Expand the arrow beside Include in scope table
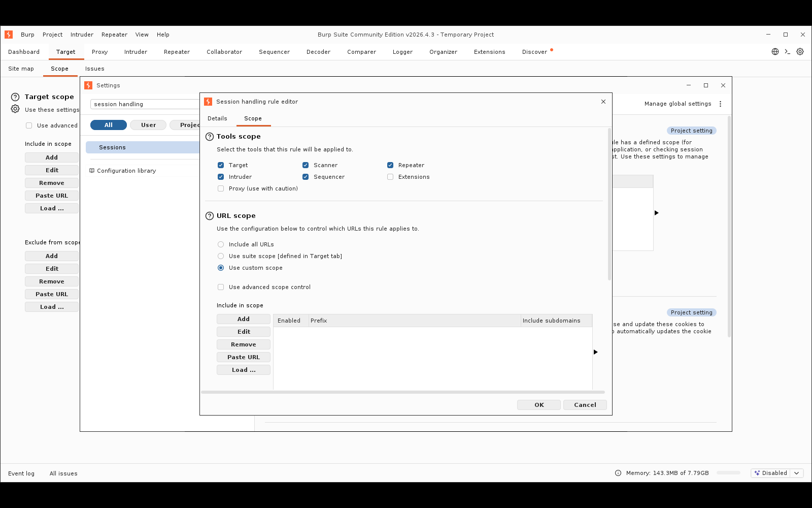812x508 pixels. click(596, 352)
